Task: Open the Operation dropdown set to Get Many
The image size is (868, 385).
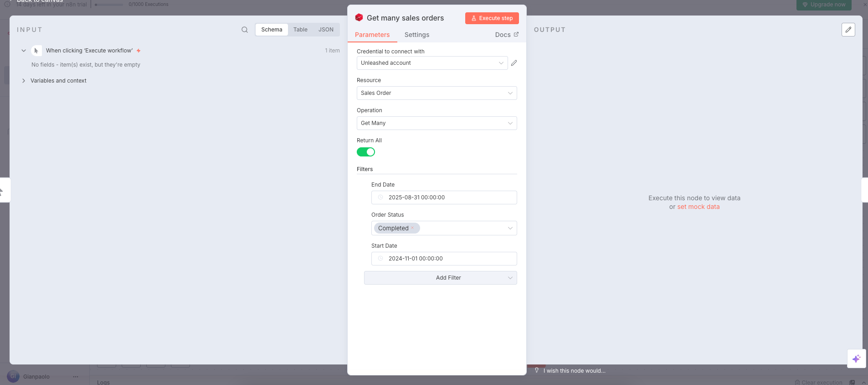Action: 437,123
